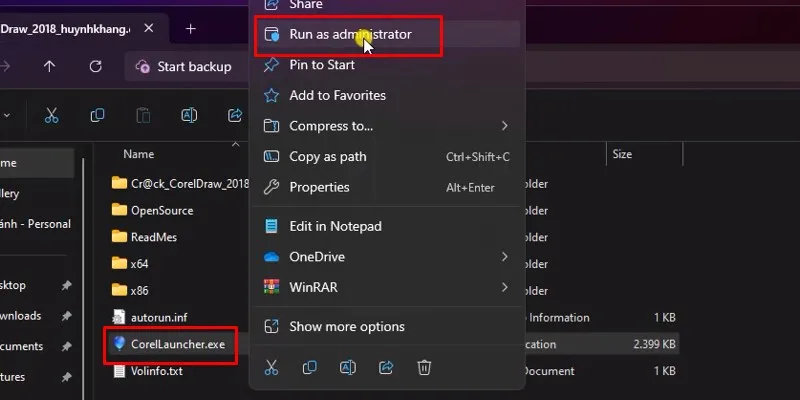
Task: Choose Copy as path
Action: [x=387, y=157]
